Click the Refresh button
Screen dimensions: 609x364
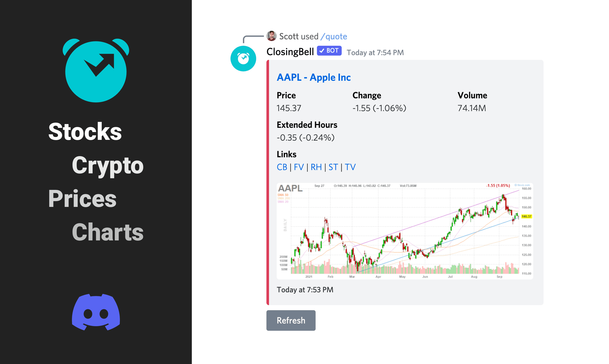[291, 320]
